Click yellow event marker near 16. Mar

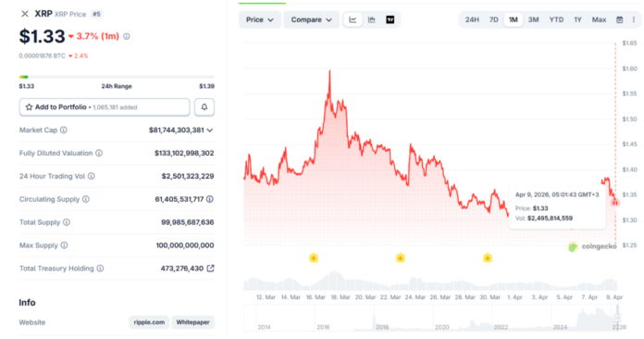pyautogui.click(x=314, y=258)
